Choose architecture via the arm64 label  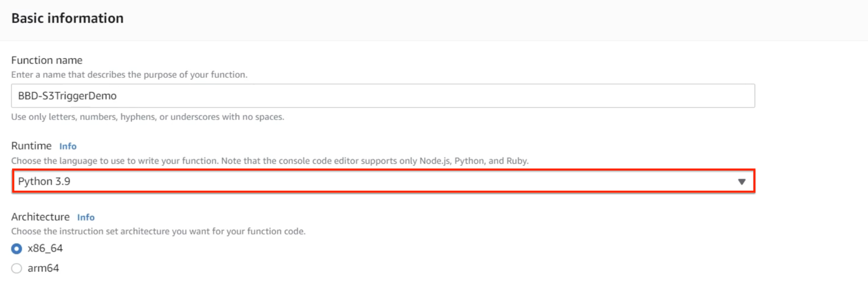(x=43, y=268)
